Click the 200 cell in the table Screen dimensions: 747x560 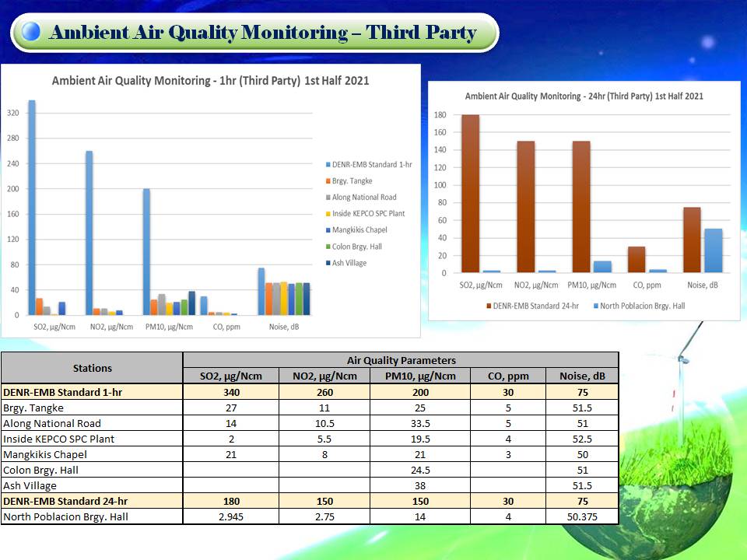(420, 392)
